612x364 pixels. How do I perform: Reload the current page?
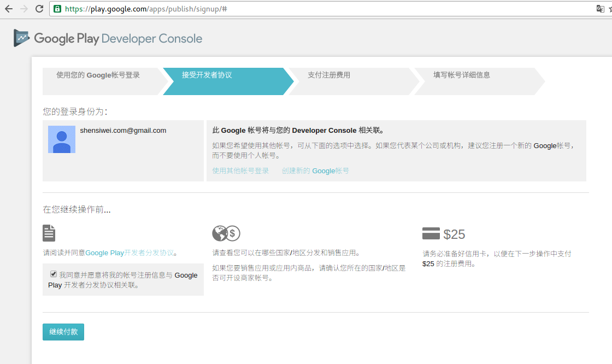click(39, 9)
